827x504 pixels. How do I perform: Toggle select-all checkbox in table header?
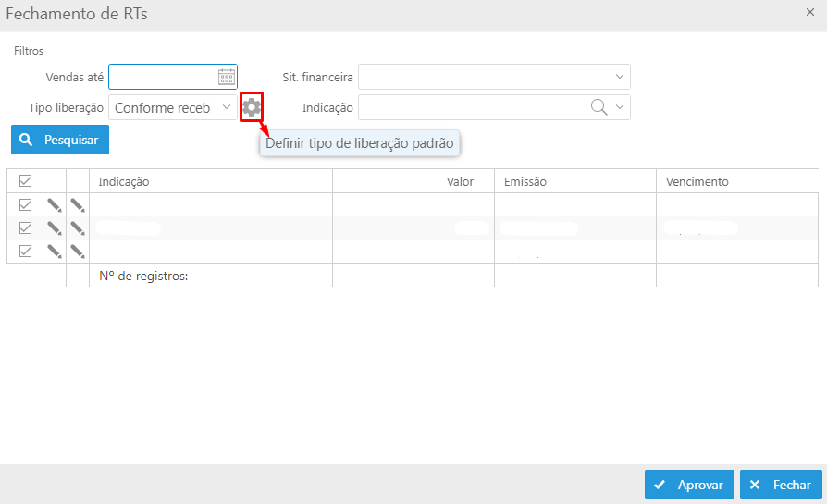(25, 181)
